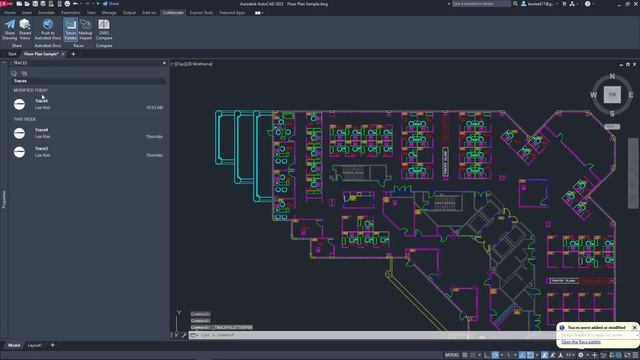Click the Plot printer quick-access icon
The height and width of the screenshot is (360, 640).
point(67,4)
